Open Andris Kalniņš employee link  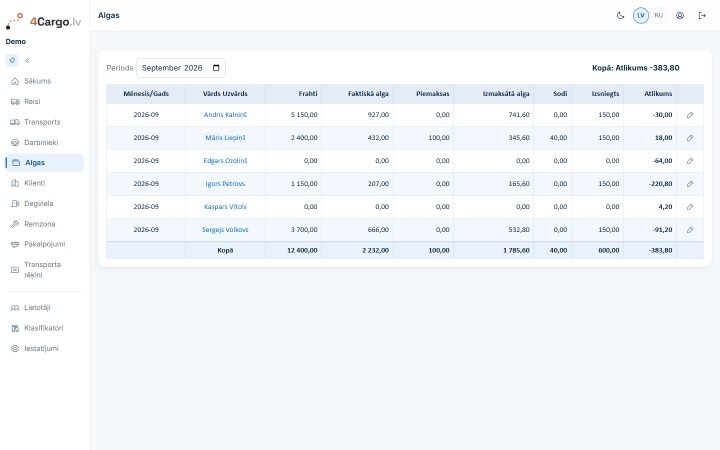coord(225,115)
